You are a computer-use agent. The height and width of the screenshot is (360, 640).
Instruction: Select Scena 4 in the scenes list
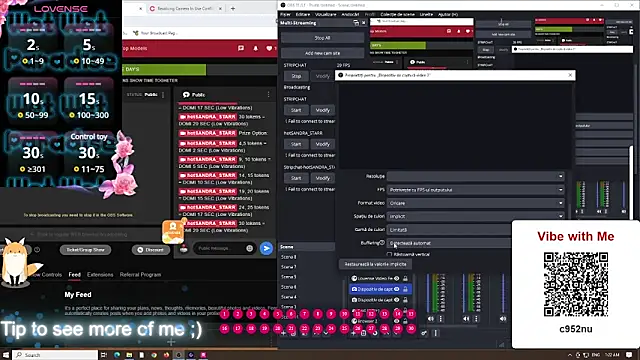click(x=289, y=297)
